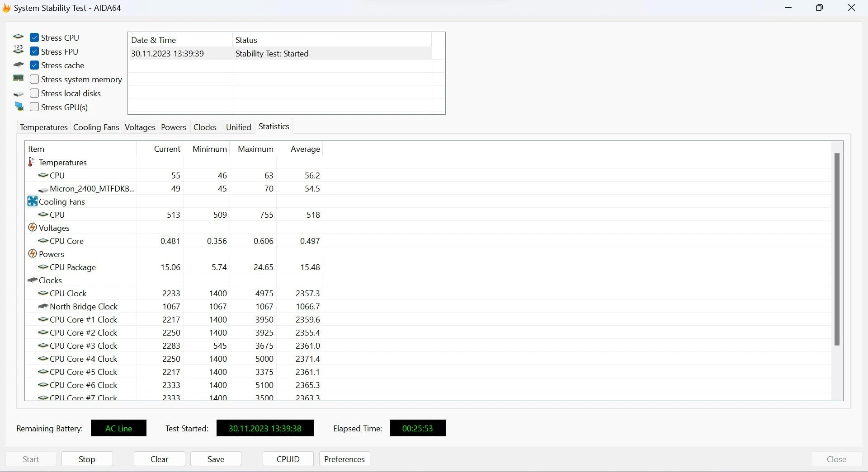Click the Save button

216,459
